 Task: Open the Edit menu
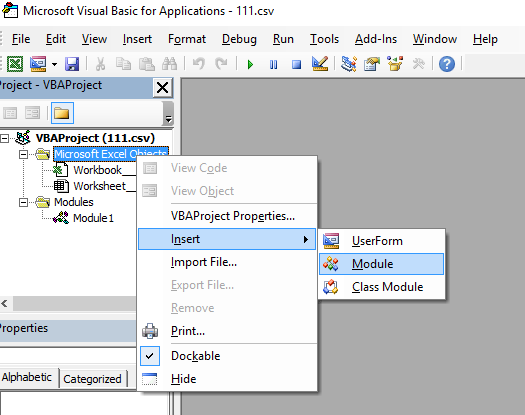tap(56, 39)
